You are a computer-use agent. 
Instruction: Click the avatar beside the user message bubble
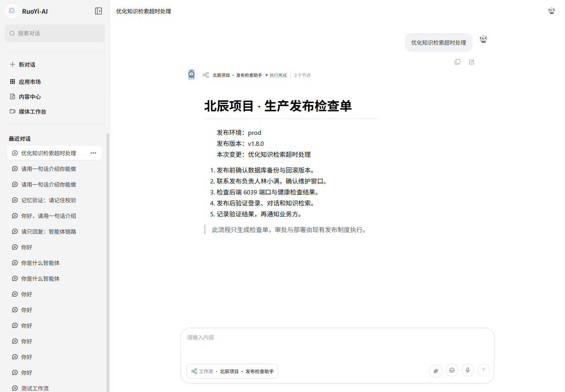point(483,39)
